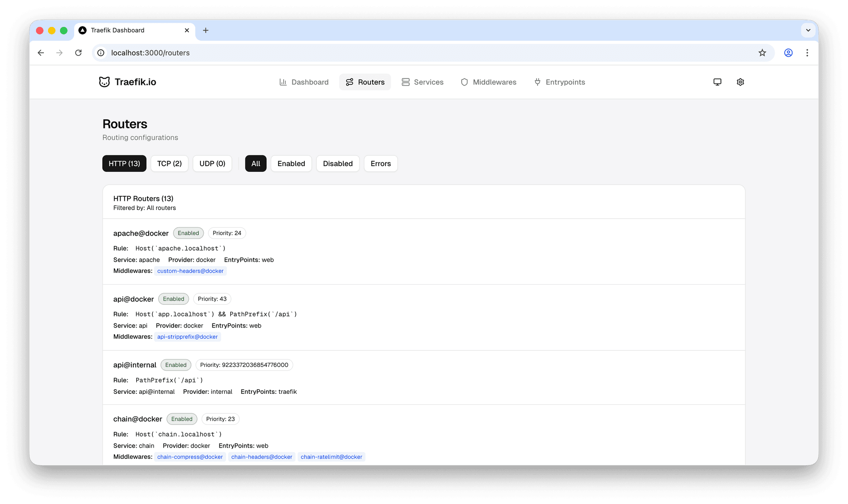Bookmark the page with the star icon
Image resolution: width=848 pixels, height=504 pixels.
[x=762, y=53]
